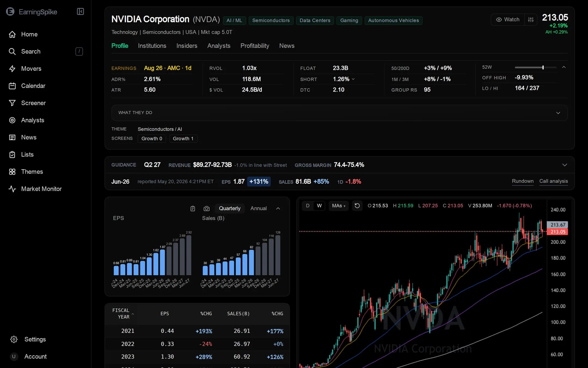
Task: Open the Profile tab
Action: tap(120, 46)
